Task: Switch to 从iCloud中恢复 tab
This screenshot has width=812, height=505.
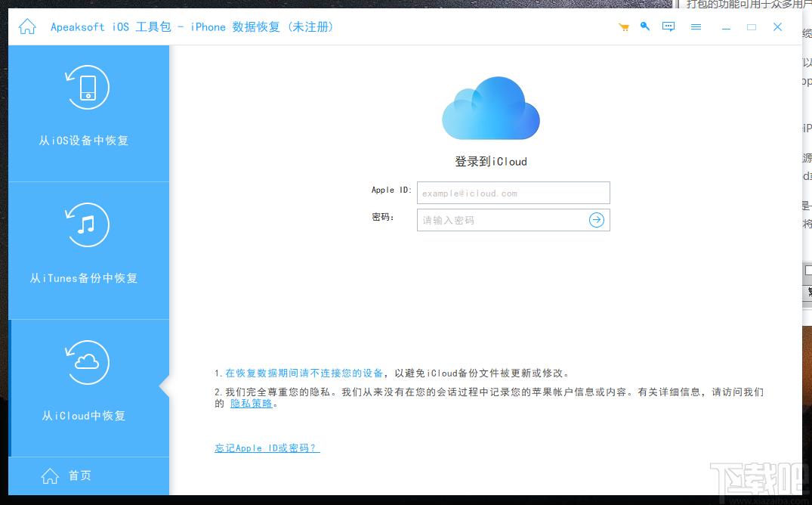Action: pyautogui.click(x=88, y=389)
